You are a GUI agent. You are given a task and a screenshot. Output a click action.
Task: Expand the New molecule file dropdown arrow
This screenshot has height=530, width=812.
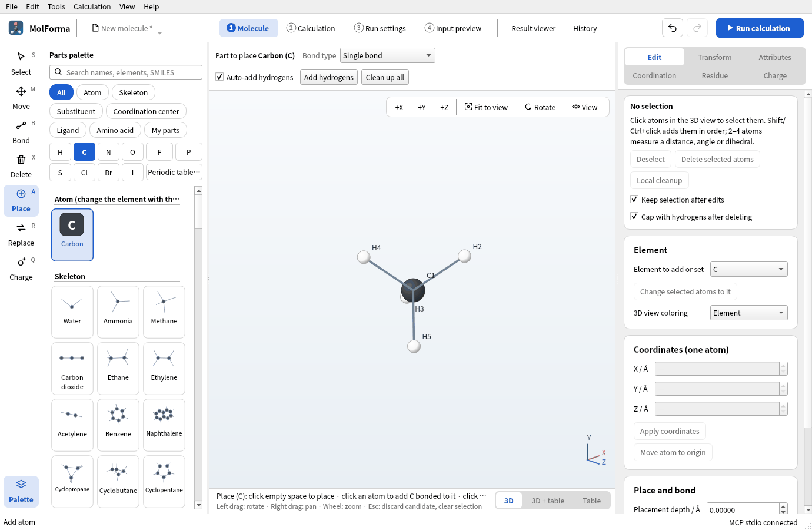(x=159, y=33)
